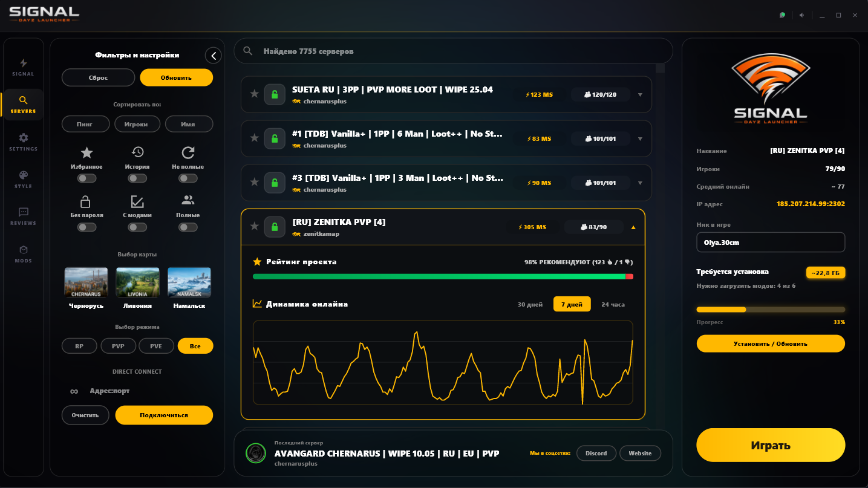Select the Все mode filter

[195, 346]
